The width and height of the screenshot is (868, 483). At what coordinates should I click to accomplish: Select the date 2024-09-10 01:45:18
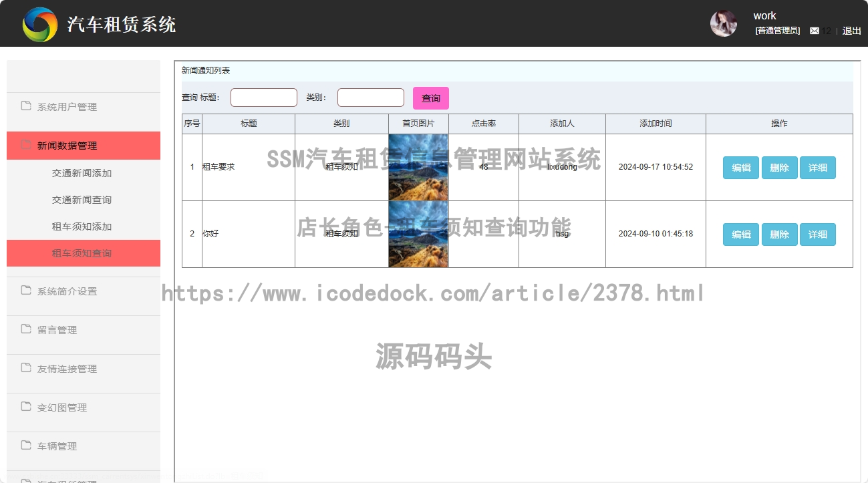[656, 234]
